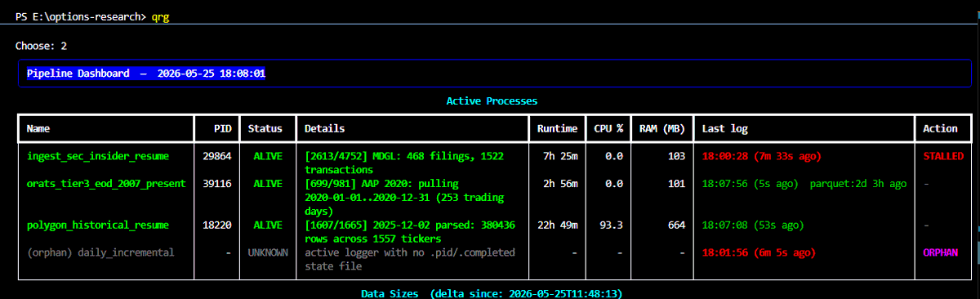Image resolution: width=980 pixels, height=299 pixels.
Task: Click the '7h 25m' runtime value
Action: tap(560, 155)
